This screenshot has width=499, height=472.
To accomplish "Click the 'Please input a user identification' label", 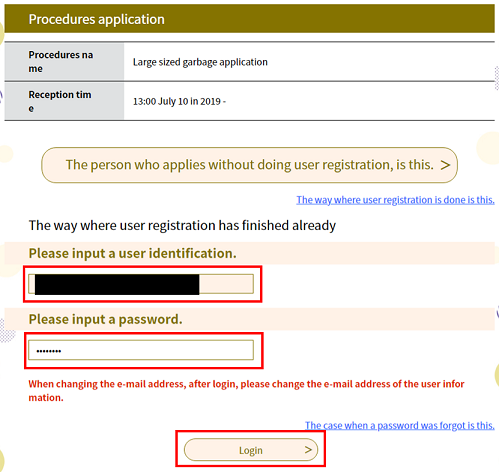I will coord(132,254).
